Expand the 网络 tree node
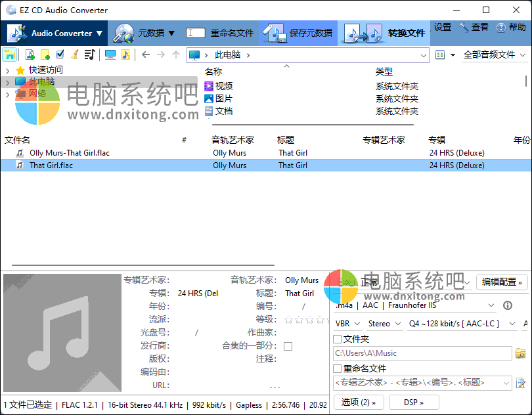The height and width of the screenshot is (415, 532). (x=7, y=94)
